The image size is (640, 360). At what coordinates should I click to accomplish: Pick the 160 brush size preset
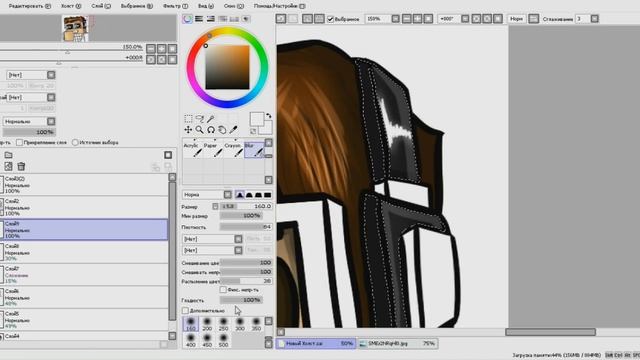point(191,324)
